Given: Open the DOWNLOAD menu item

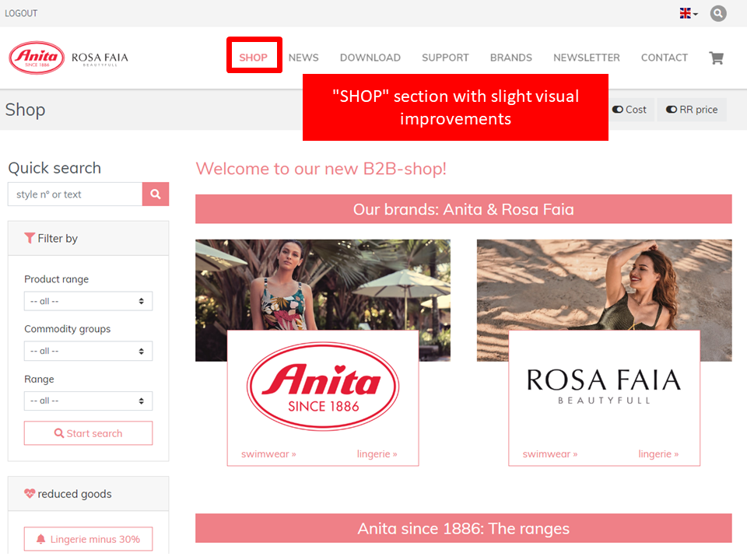Looking at the screenshot, I should coord(370,58).
